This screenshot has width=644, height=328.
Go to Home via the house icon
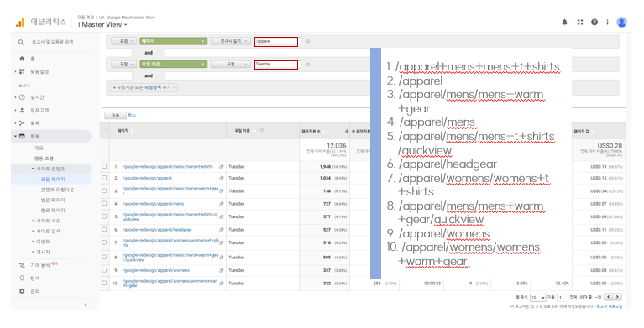tap(22, 59)
